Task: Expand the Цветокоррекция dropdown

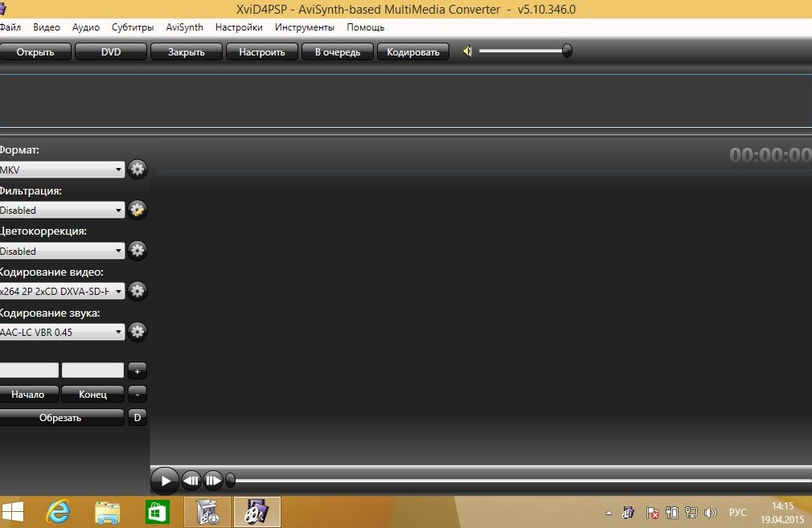Action: [62, 251]
